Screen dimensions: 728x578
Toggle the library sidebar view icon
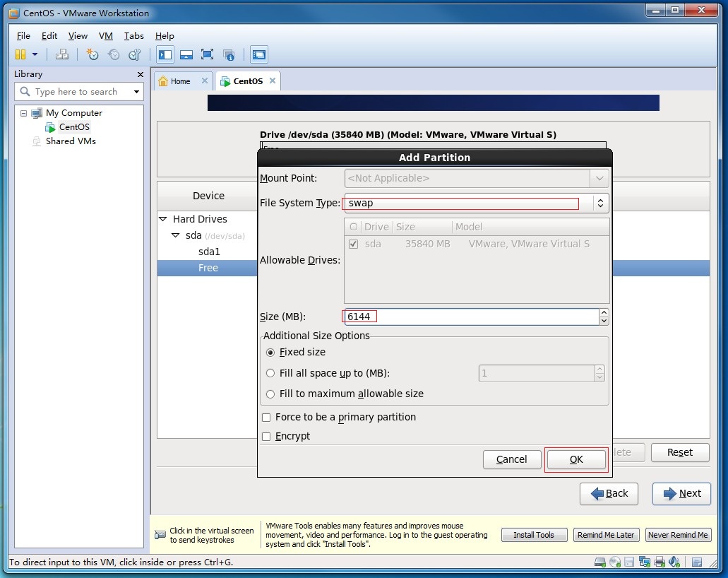[x=165, y=54]
